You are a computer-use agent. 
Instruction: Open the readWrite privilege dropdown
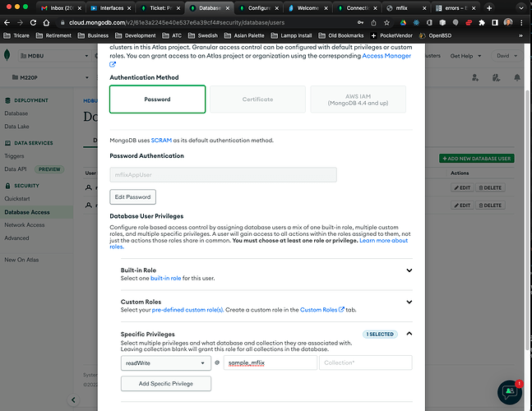(164, 363)
